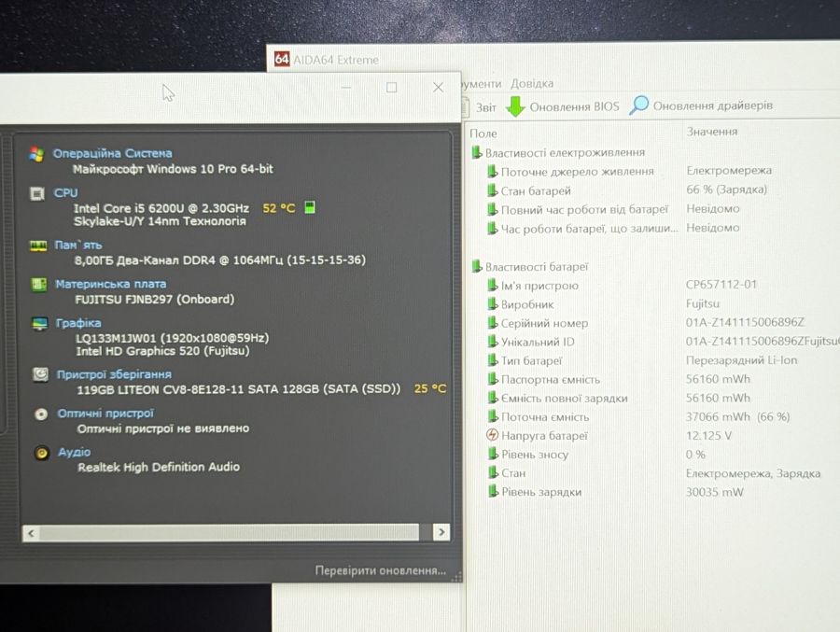Open the Операційна Система section link
The width and height of the screenshot is (840, 632).
(x=113, y=153)
